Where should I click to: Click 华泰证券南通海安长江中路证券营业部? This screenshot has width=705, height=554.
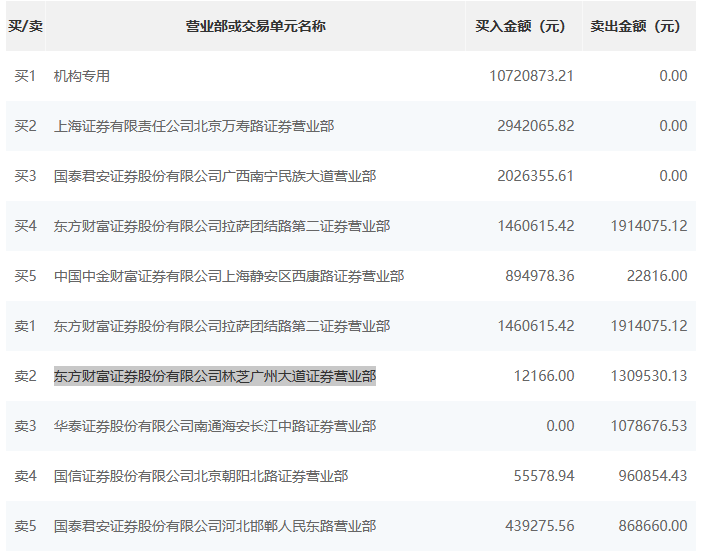(x=215, y=426)
